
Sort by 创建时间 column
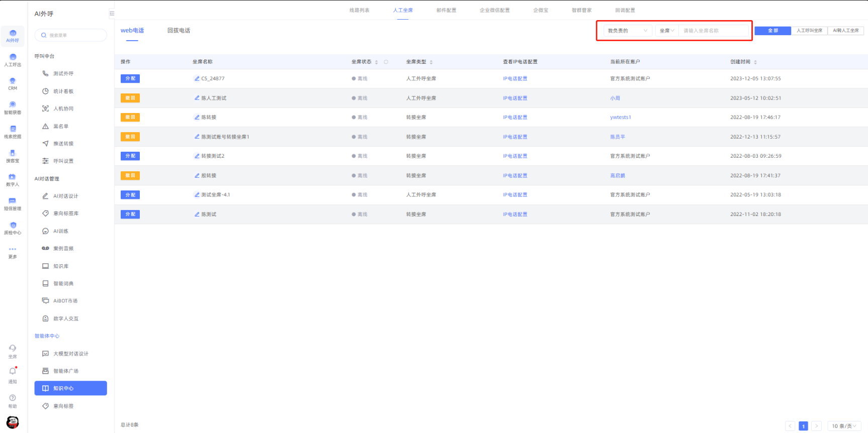tap(755, 62)
